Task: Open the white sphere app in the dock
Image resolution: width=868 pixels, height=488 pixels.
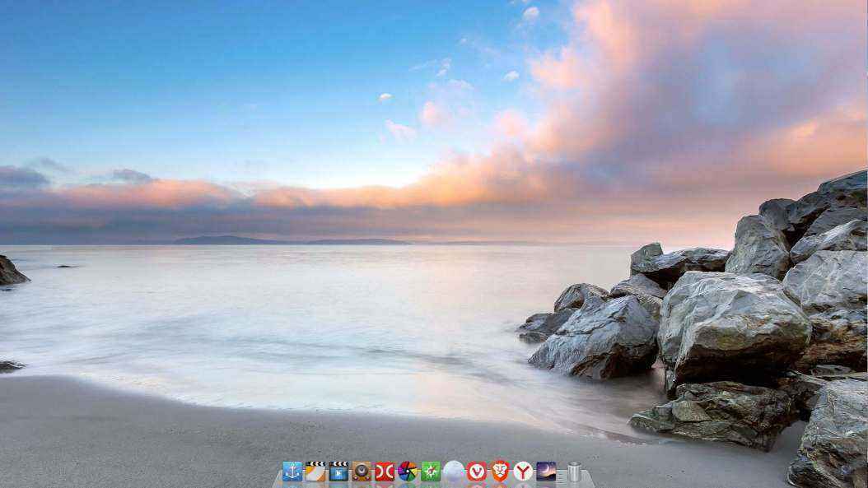Action: click(x=454, y=472)
